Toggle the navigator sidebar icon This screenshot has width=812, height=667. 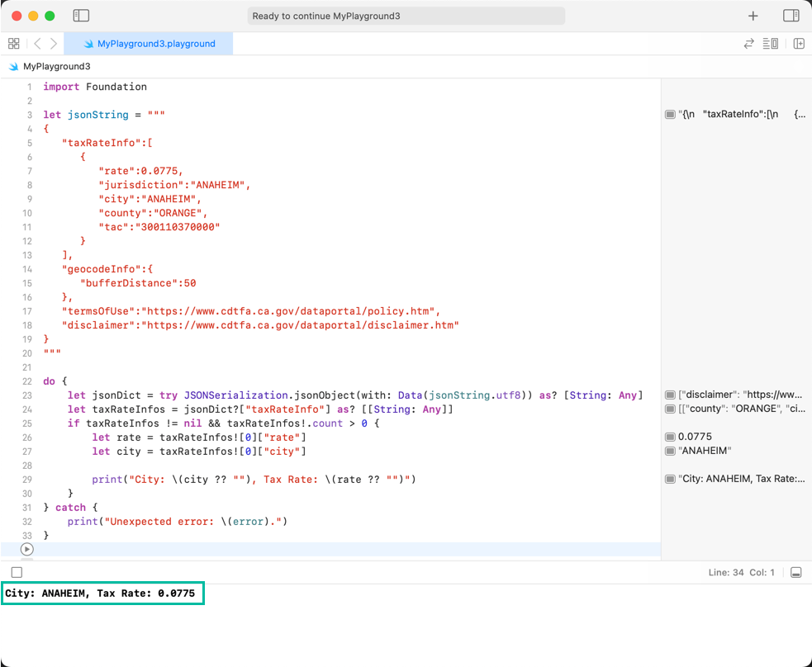point(81,16)
